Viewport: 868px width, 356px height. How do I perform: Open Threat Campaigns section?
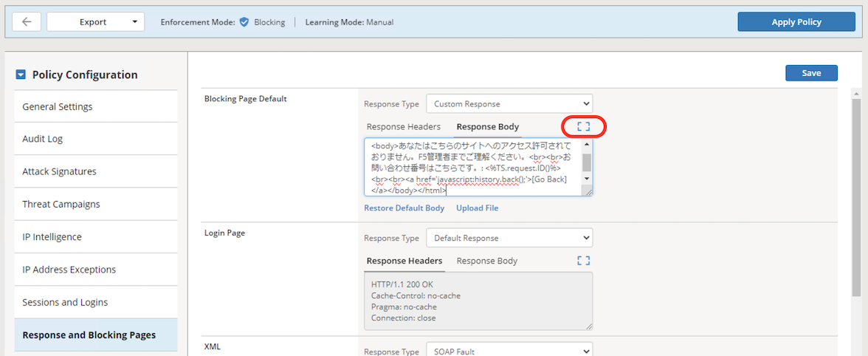pos(96,205)
